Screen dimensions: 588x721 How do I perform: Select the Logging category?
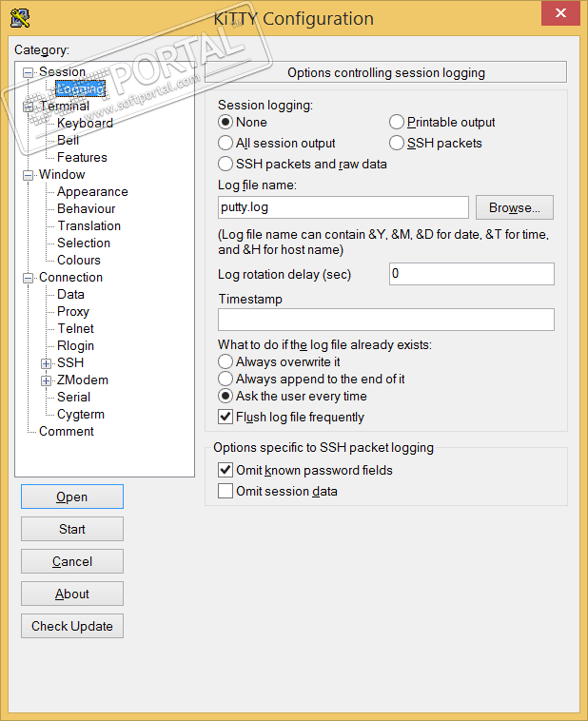pyautogui.click(x=81, y=88)
